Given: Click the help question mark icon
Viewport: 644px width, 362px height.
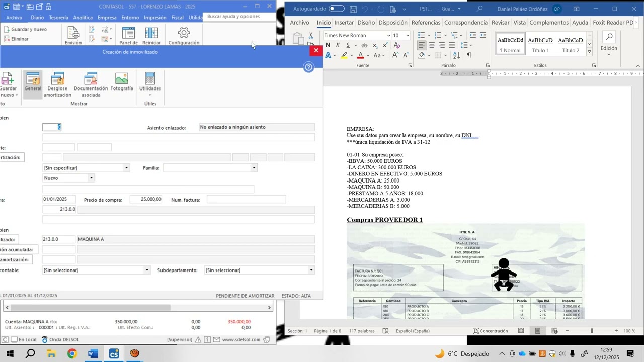Looking at the screenshot, I should pos(309,67).
